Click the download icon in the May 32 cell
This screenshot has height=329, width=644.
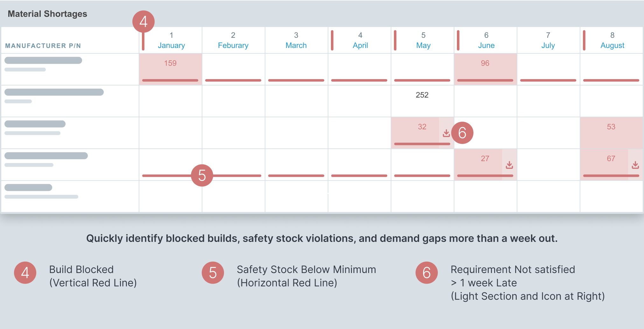[x=446, y=133]
